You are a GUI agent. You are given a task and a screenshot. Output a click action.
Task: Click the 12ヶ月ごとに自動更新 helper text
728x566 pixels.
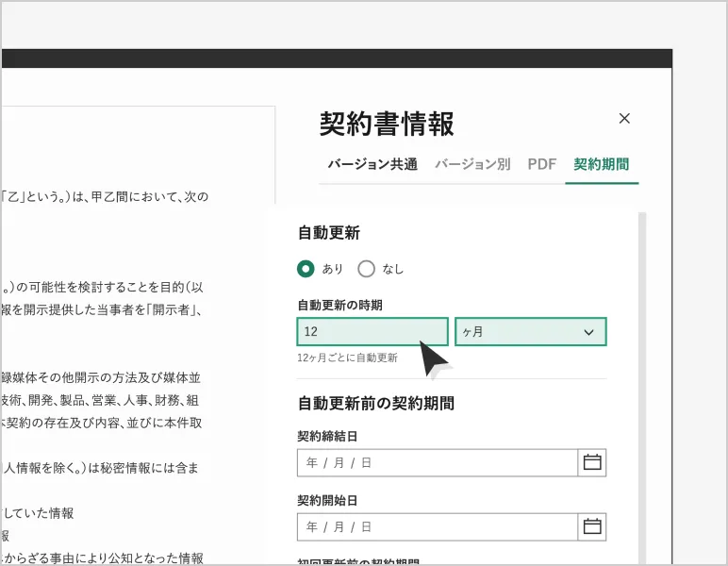[x=347, y=358]
